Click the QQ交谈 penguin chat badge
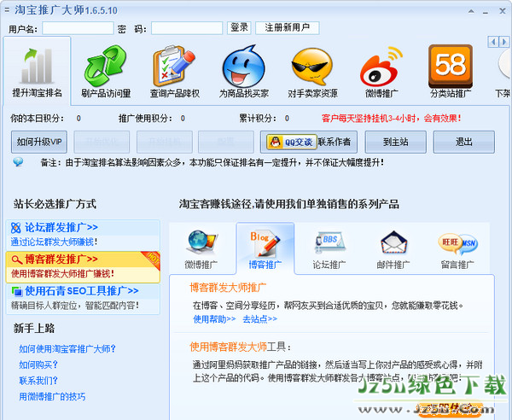The width and height of the screenshot is (512, 420). pos(292,142)
